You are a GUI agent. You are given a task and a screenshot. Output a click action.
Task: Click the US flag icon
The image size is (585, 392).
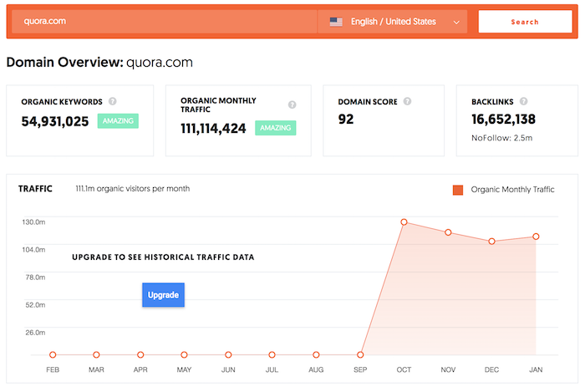coord(336,22)
